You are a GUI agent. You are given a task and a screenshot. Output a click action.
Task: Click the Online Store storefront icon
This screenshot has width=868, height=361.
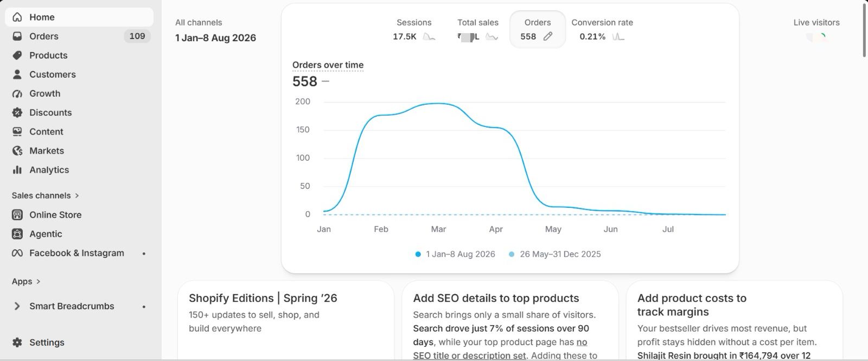17,215
